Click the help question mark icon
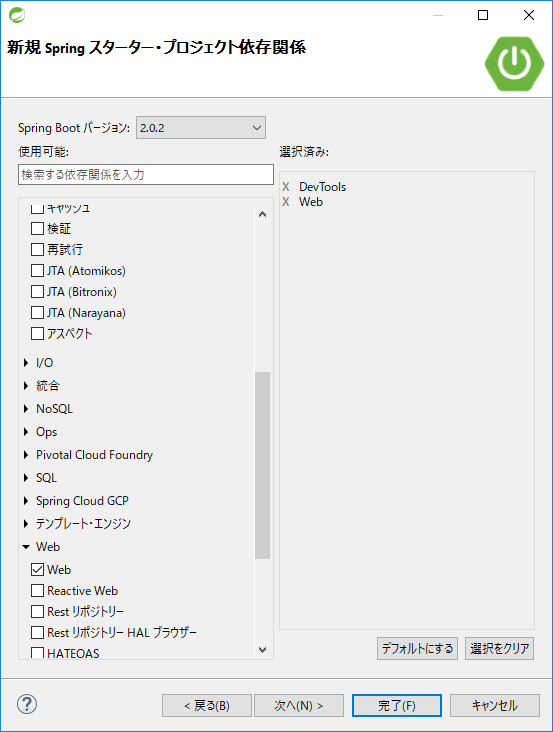 (x=27, y=704)
